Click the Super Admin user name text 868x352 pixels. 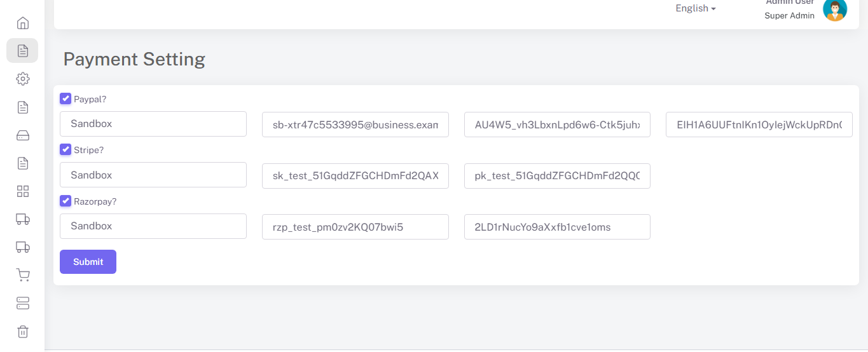click(789, 15)
